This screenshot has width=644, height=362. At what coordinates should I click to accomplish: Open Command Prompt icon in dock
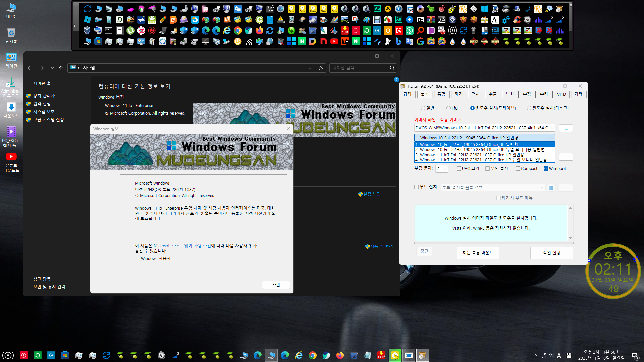click(x=109, y=31)
